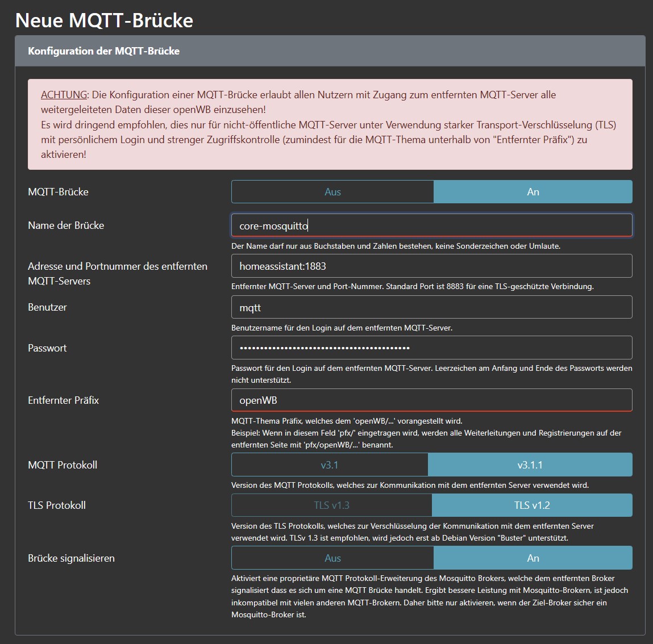This screenshot has height=644, width=653.
Task: Disable Brücke signalisieren with its Aus button
Action: click(x=332, y=558)
